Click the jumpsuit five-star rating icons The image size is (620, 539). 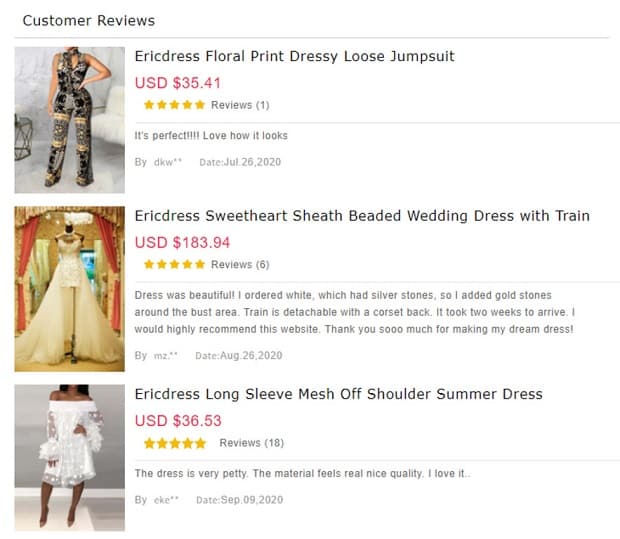[174, 105]
